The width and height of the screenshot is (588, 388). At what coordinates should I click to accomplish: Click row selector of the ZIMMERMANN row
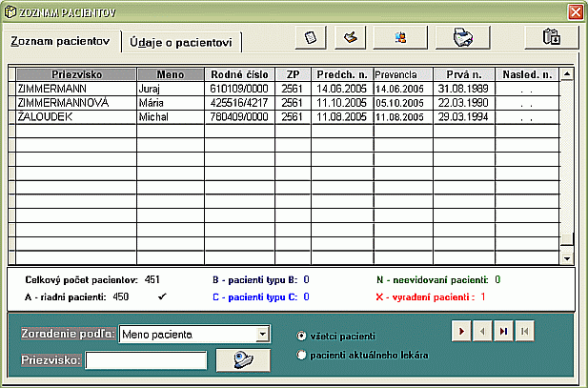[12, 89]
